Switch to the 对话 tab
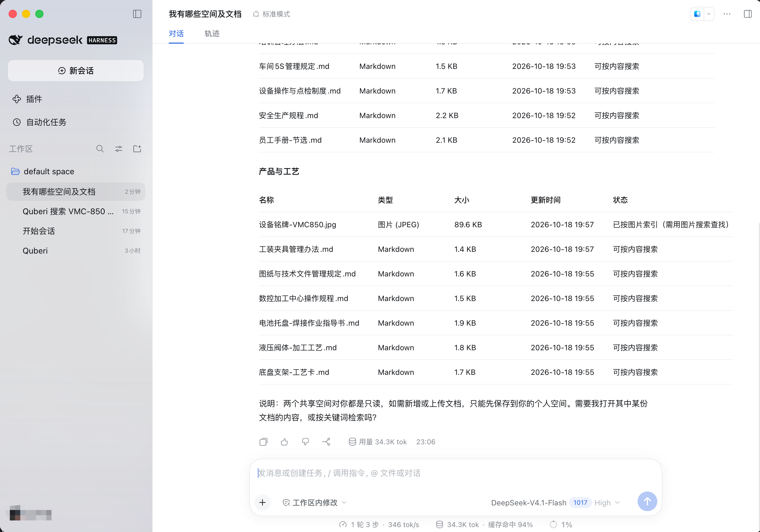 (176, 34)
